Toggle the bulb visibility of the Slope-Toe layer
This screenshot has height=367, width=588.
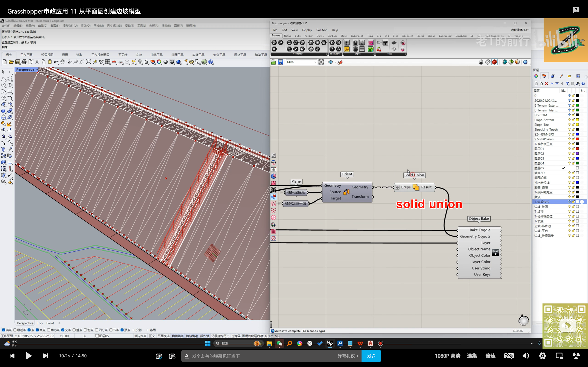569,125
